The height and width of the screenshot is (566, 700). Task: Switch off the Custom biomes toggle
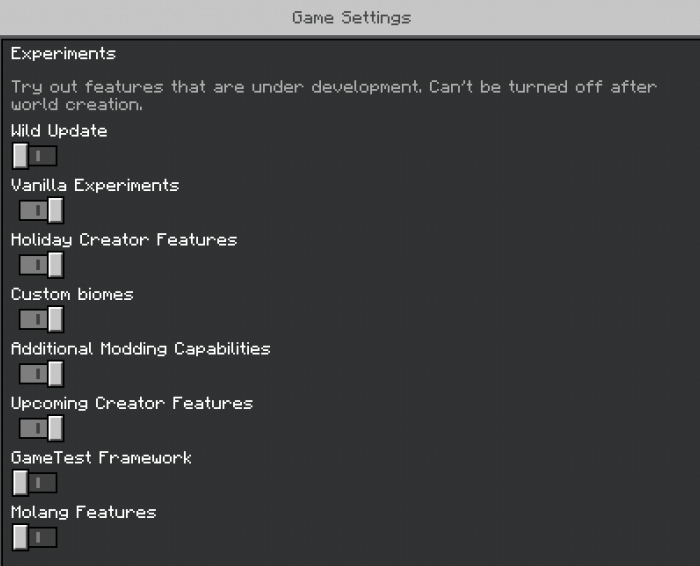(41, 319)
